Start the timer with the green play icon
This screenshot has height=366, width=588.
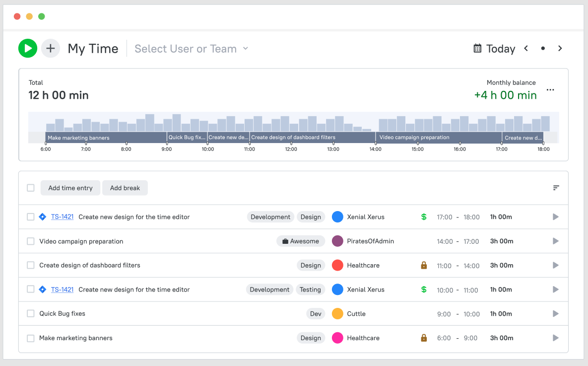click(28, 48)
